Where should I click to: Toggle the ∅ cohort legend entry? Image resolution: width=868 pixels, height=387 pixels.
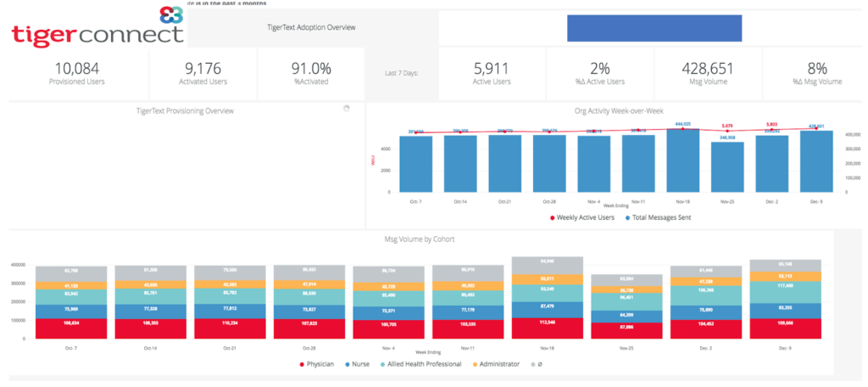[x=535, y=364]
